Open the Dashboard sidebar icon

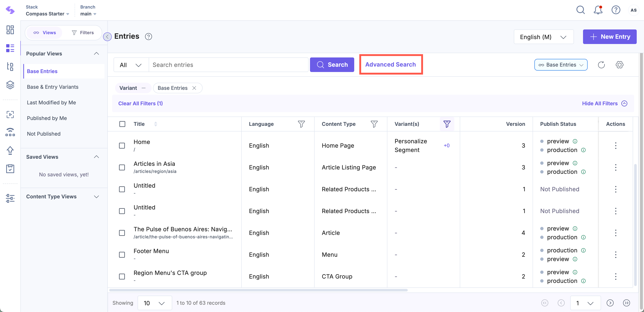(10, 30)
